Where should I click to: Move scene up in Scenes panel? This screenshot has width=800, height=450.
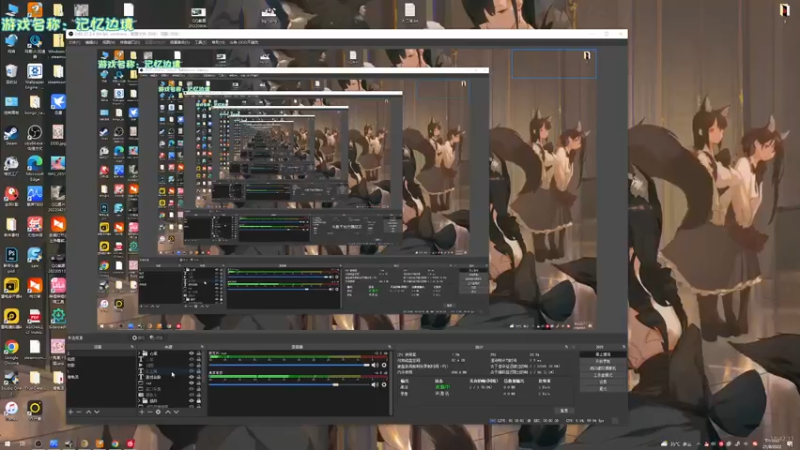(x=88, y=412)
